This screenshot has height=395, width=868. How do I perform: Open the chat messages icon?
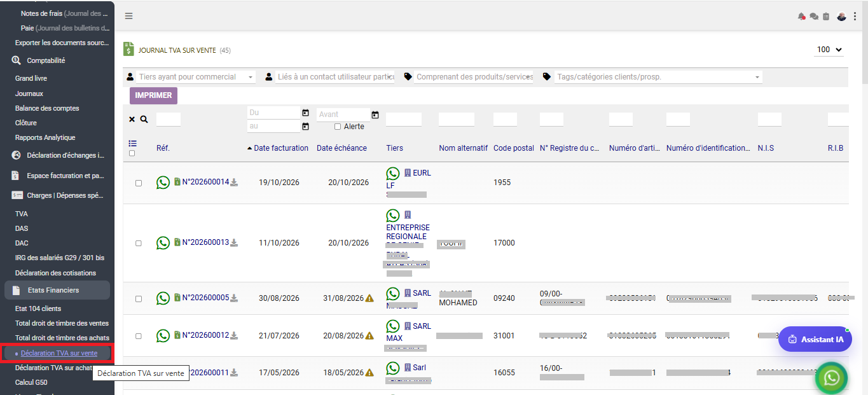[813, 17]
